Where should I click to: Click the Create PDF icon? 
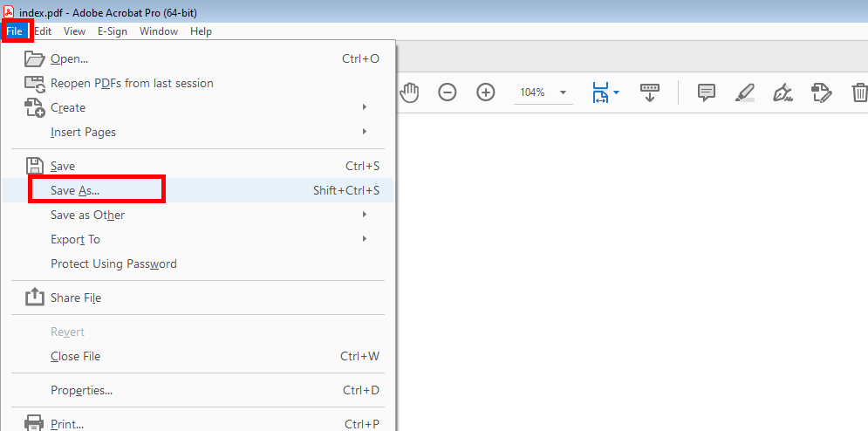tap(35, 108)
